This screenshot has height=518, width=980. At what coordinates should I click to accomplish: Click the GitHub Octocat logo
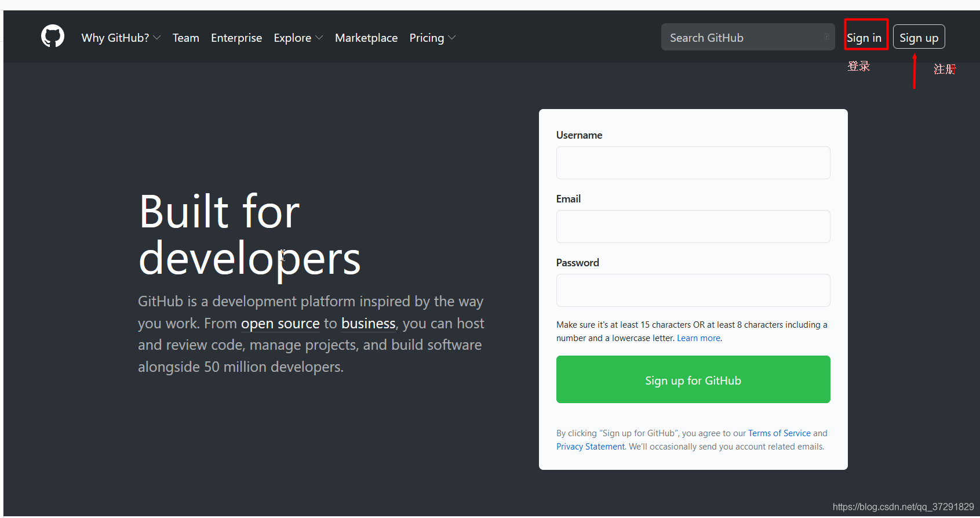click(x=53, y=36)
